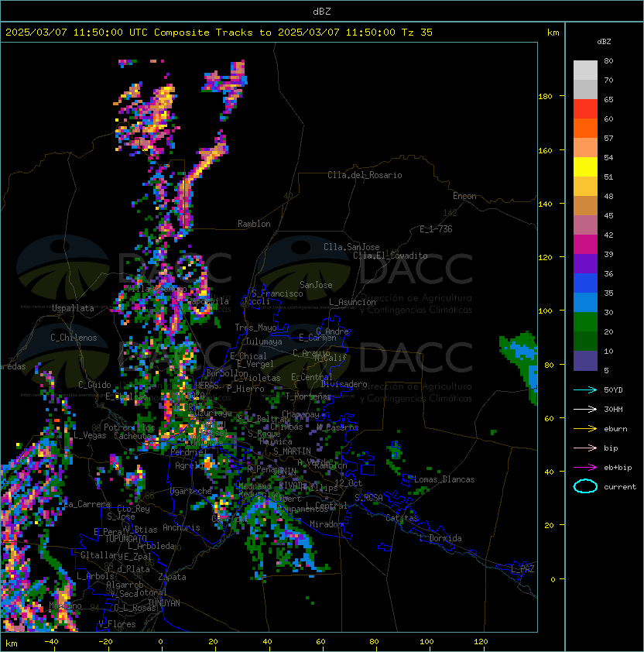Screen dimensions: 644x652
Task: Select the orange-red 57-60 dBZ swatch
Action: 585,129
